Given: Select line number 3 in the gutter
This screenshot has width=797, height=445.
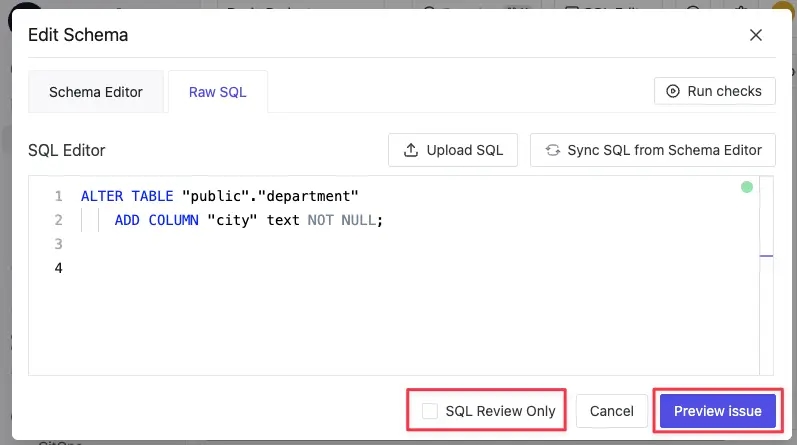Looking at the screenshot, I should [x=58, y=244].
